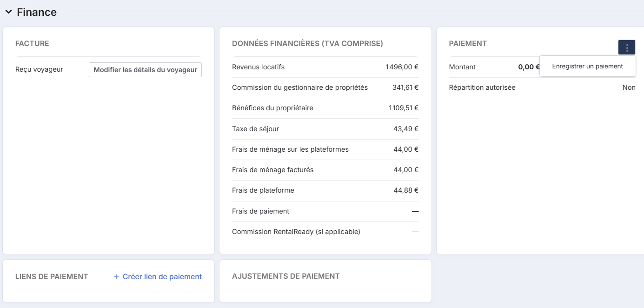Click the 341,61 € value
Image resolution: width=644 pixels, height=308 pixels.
tap(405, 87)
